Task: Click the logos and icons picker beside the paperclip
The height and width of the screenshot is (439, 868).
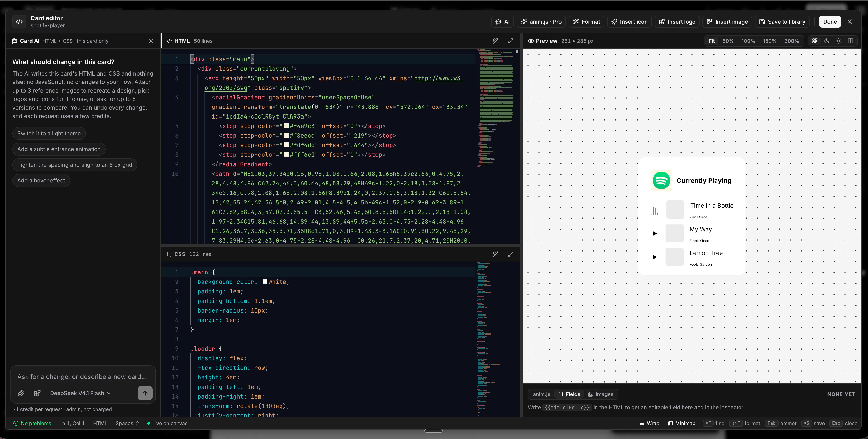Action: 37,393
